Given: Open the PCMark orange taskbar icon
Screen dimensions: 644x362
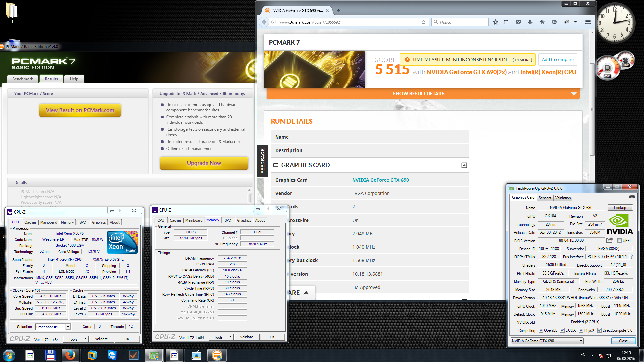Looking at the screenshot, I should coord(217,355).
